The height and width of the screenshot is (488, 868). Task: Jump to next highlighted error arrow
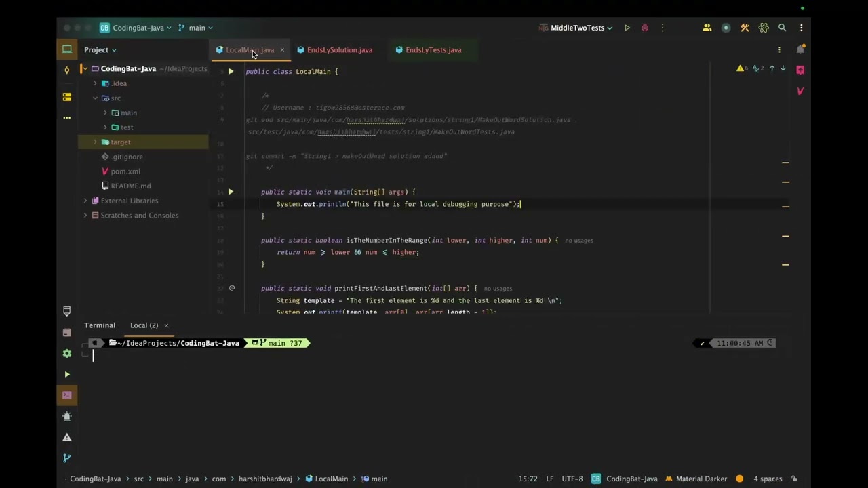(x=783, y=68)
